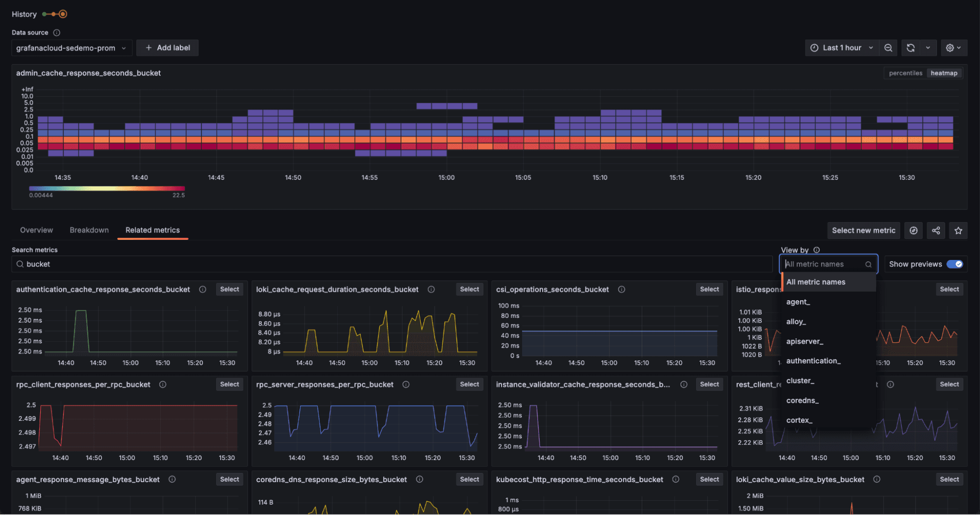Open the grafanacloud-sedemo-prom data source dropdown

click(71, 48)
